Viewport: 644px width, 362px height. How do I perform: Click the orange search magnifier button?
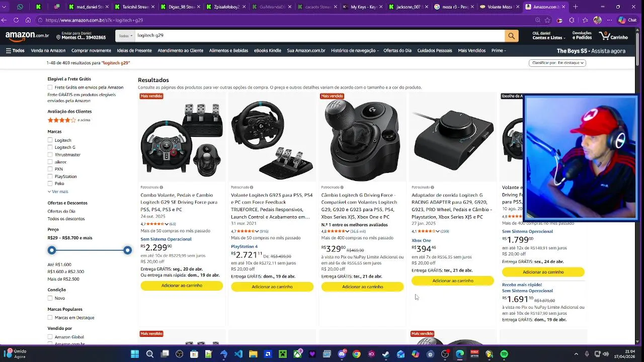coord(511,36)
